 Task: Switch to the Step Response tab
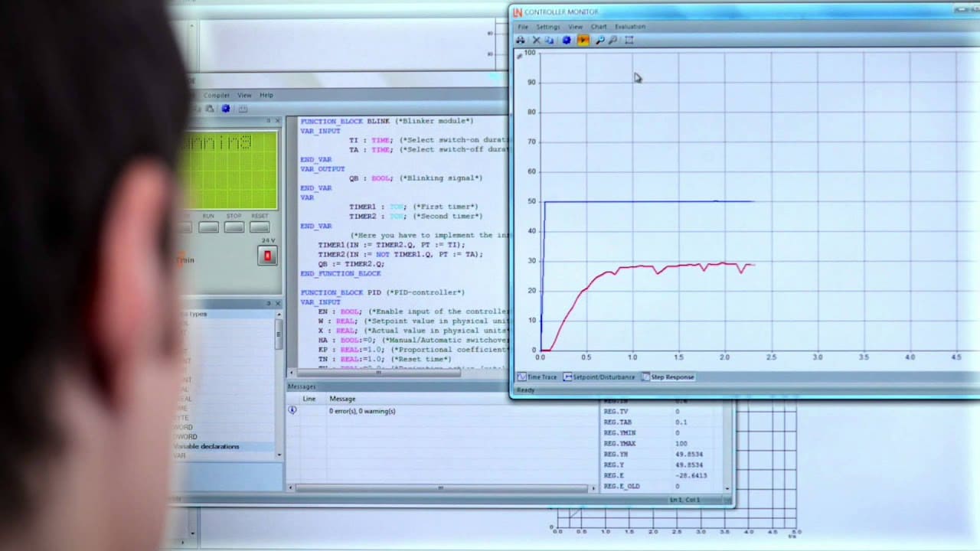click(668, 377)
